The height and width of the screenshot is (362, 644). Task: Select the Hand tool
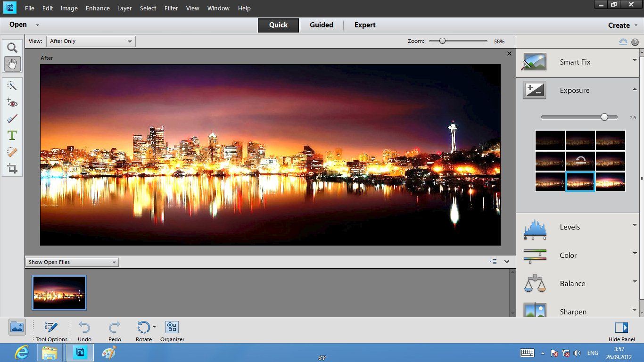(12, 64)
